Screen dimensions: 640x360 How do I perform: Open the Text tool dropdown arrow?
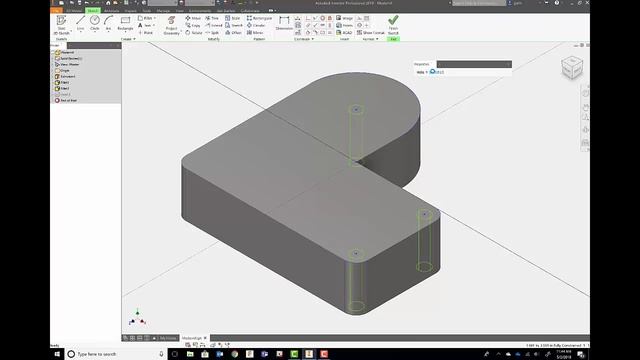coord(153,25)
